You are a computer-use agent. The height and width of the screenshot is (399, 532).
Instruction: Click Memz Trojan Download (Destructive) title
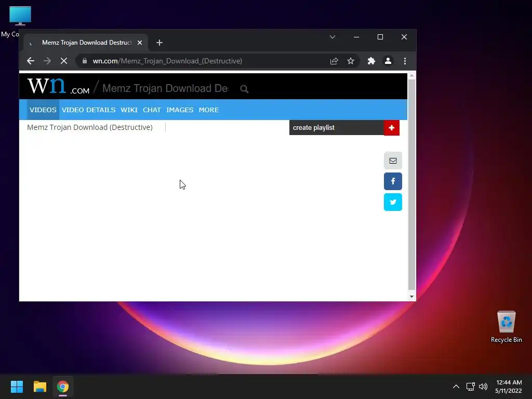(x=90, y=127)
